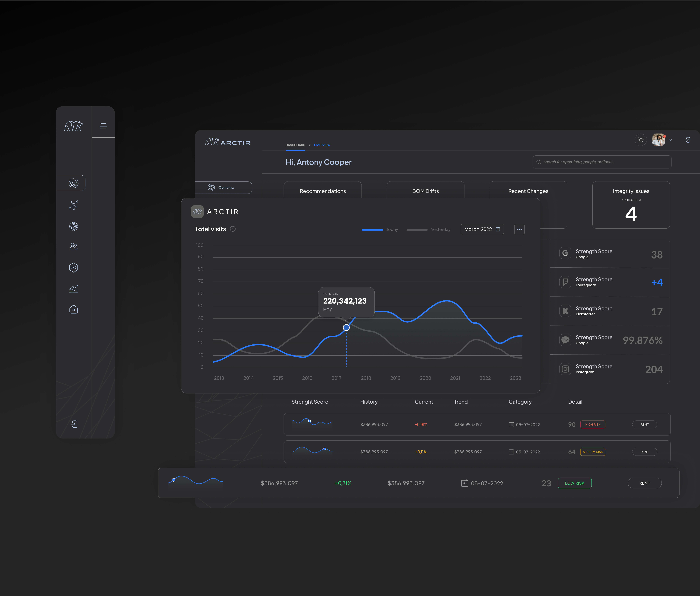Click the blue data point on chart
700x596 pixels.
(x=346, y=328)
